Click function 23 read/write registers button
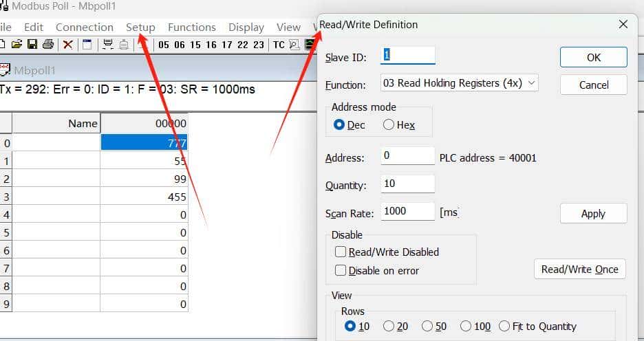Image resolution: width=644 pixels, height=341 pixels. click(x=259, y=45)
